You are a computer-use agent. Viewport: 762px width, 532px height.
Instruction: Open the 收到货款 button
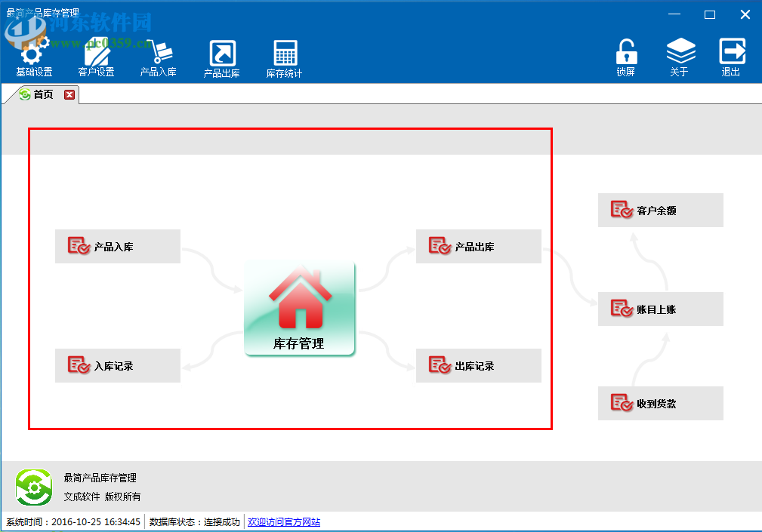point(661,404)
